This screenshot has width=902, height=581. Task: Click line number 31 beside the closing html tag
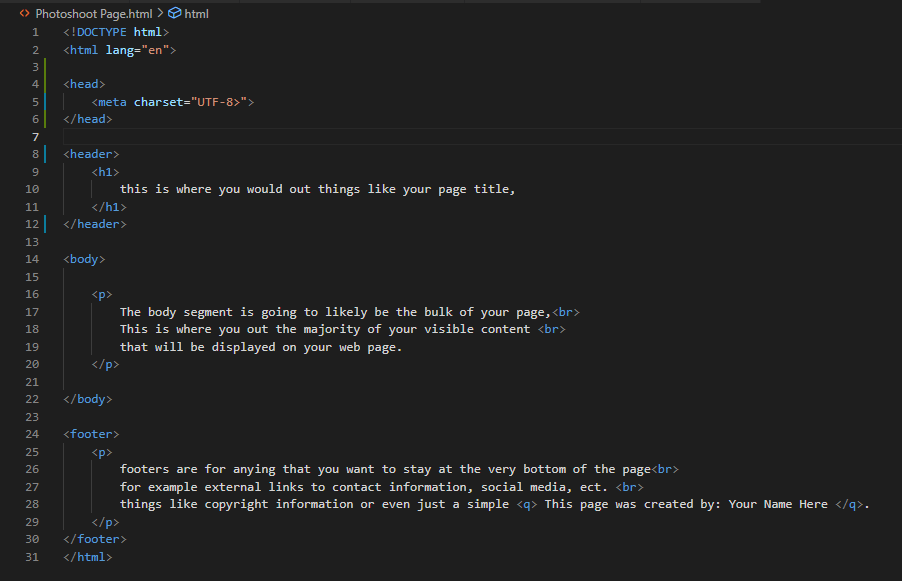[32, 557]
